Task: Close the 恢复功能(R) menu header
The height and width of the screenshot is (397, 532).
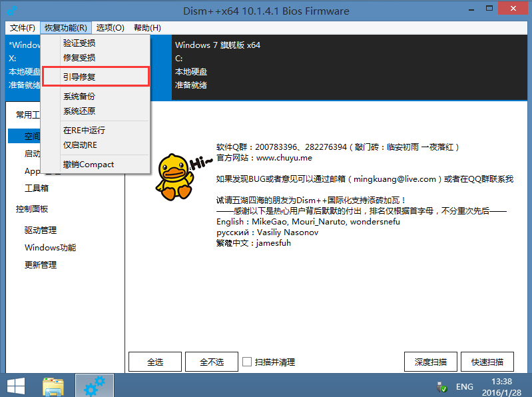Action: [x=66, y=28]
